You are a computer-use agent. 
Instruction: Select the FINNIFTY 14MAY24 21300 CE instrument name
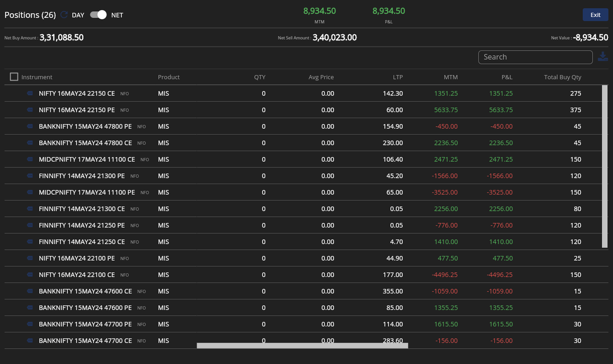(x=82, y=209)
